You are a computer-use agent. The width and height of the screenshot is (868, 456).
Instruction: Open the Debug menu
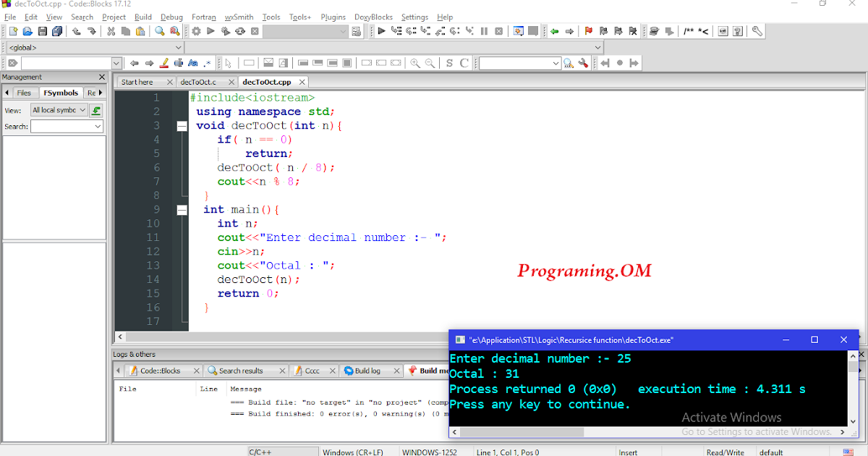click(x=171, y=17)
